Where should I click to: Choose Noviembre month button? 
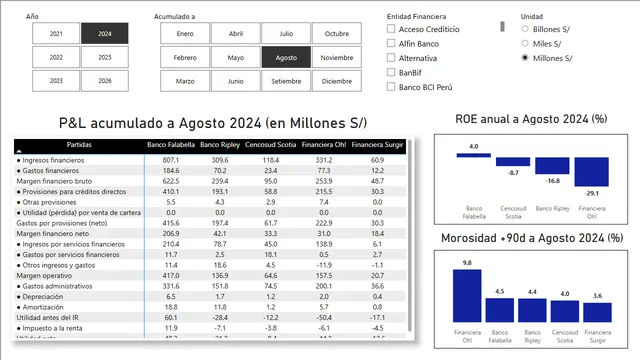click(x=337, y=58)
